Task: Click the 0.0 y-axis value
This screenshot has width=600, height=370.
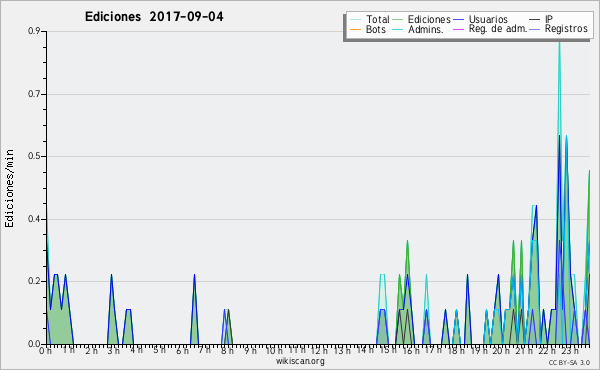Action: 34,344
